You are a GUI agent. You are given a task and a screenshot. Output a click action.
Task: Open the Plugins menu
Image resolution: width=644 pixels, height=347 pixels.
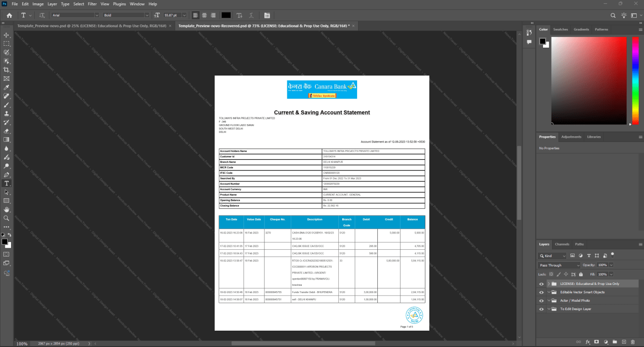[119, 4]
